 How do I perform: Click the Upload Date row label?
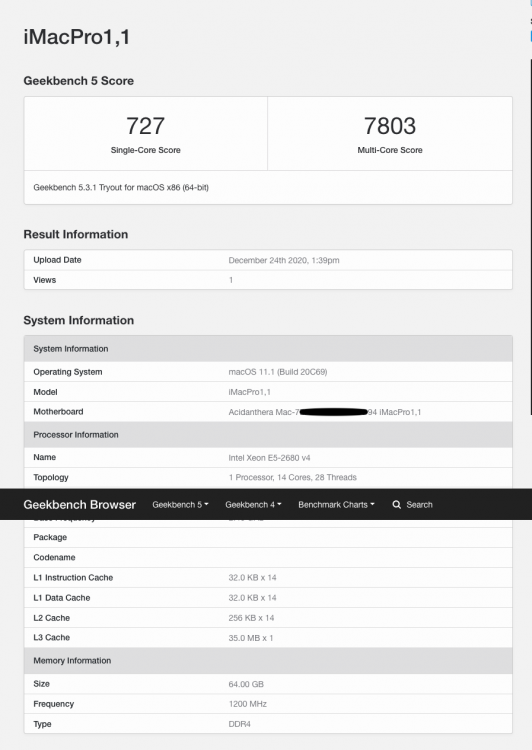tap(57, 260)
